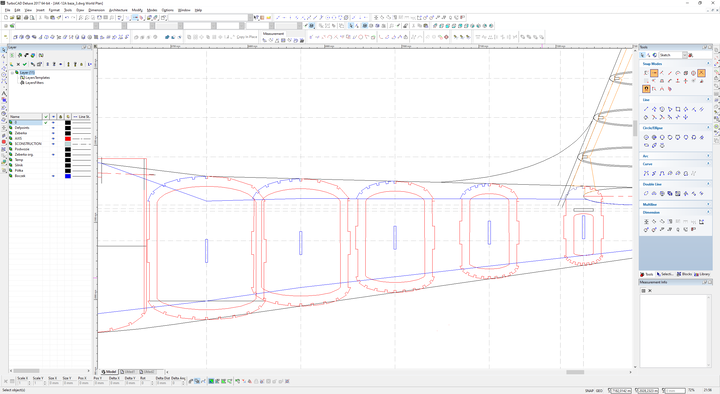Click the Line St. column header

point(82,117)
